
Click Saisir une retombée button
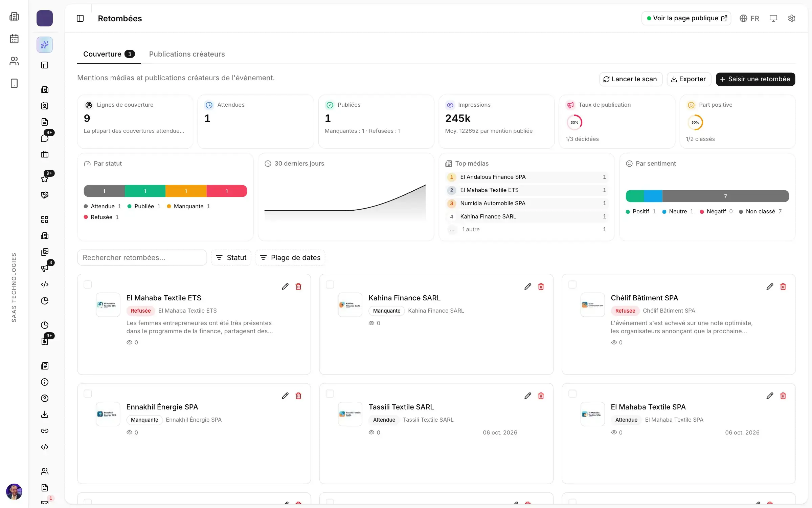[755, 79]
